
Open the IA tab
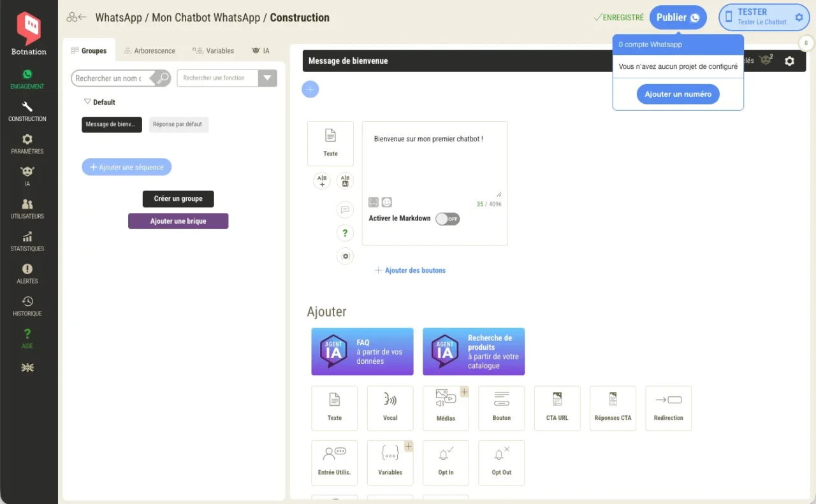[261, 50]
